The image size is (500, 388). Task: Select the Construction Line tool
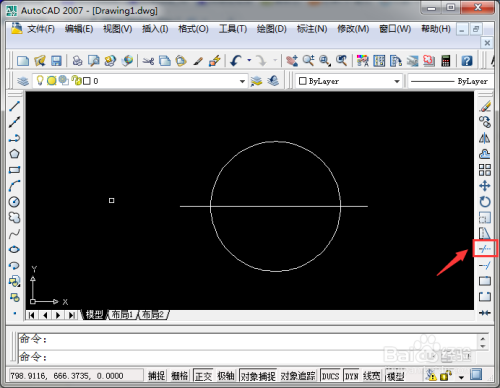[x=14, y=122]
